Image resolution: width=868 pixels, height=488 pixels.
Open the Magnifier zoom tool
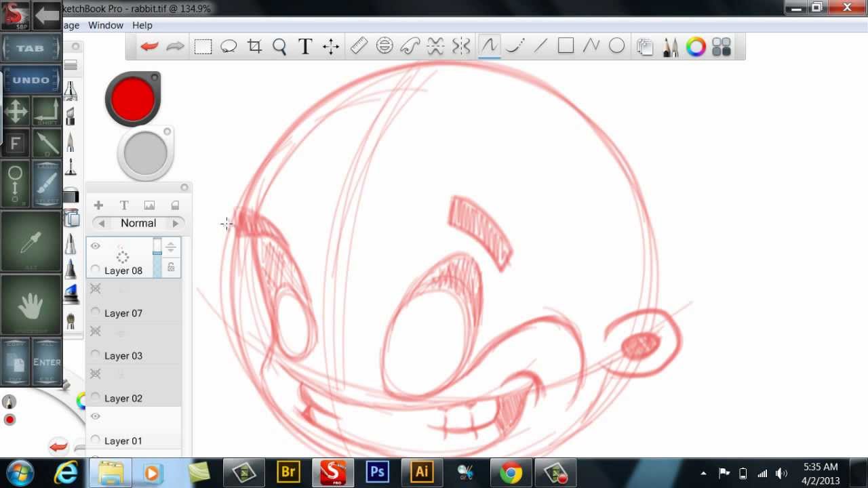pyautogui.click(x=279, y=46)
